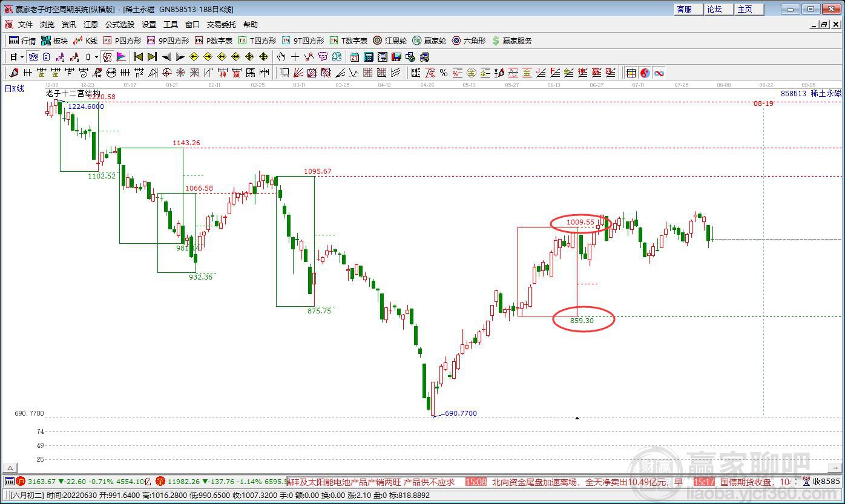Select the crosshair cursor tool
This screenshot has height=504, width=845.
(295, 57)
